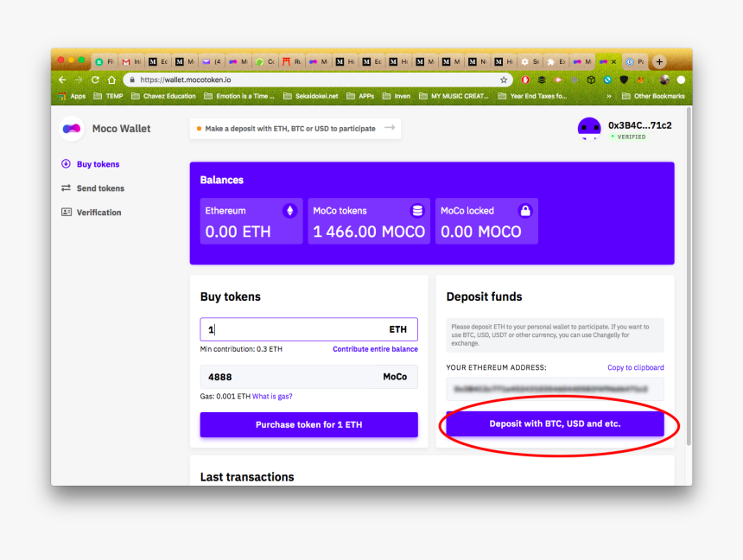This screenshot has height=560, width=743.
Task: Show hidden bookmarks with the » chevron
Action: coord(609,96)
